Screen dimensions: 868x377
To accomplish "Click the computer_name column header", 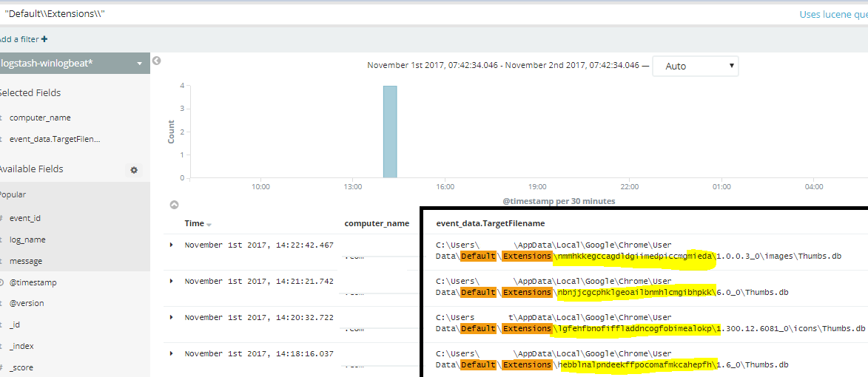I will point(377,223).
